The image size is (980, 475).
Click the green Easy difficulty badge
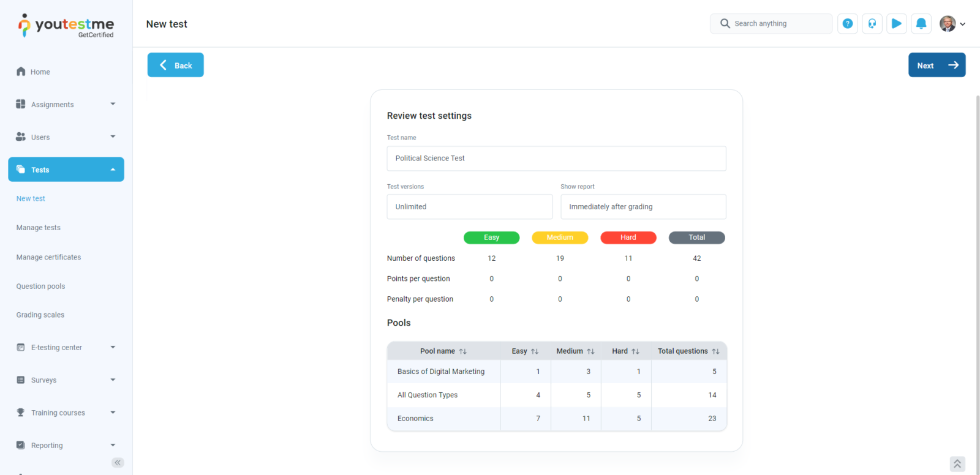pos(491,238)
